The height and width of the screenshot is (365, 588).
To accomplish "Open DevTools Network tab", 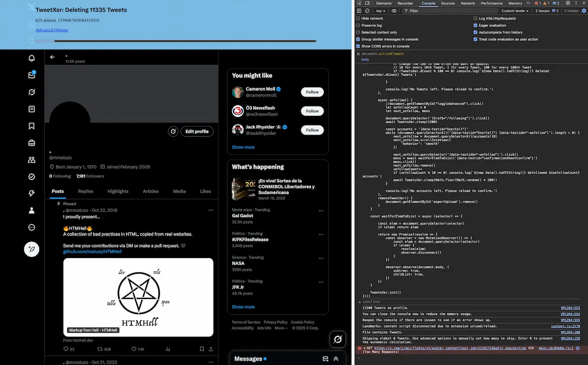I will coord(468,3).
